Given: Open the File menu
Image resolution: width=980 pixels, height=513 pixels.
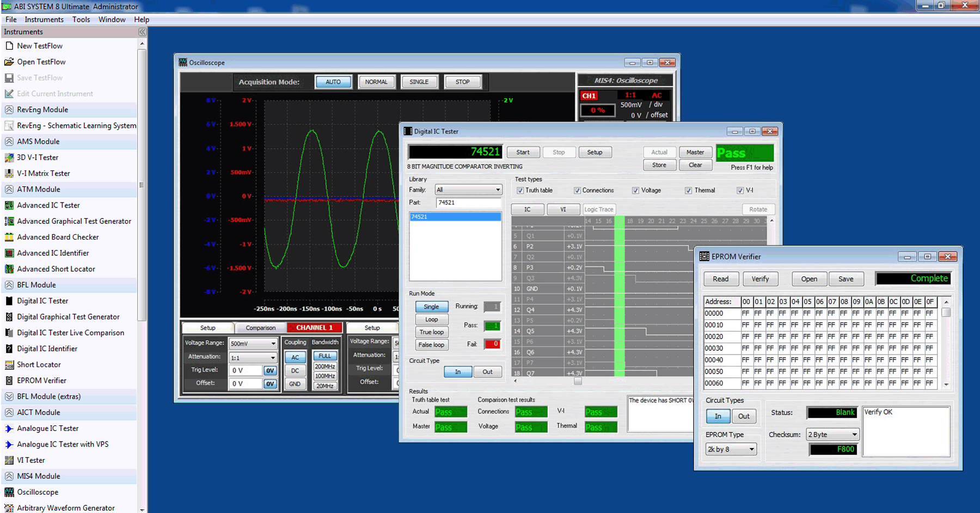Looking at the screenshot, I should pyautogui.click(x=11, y=20).
